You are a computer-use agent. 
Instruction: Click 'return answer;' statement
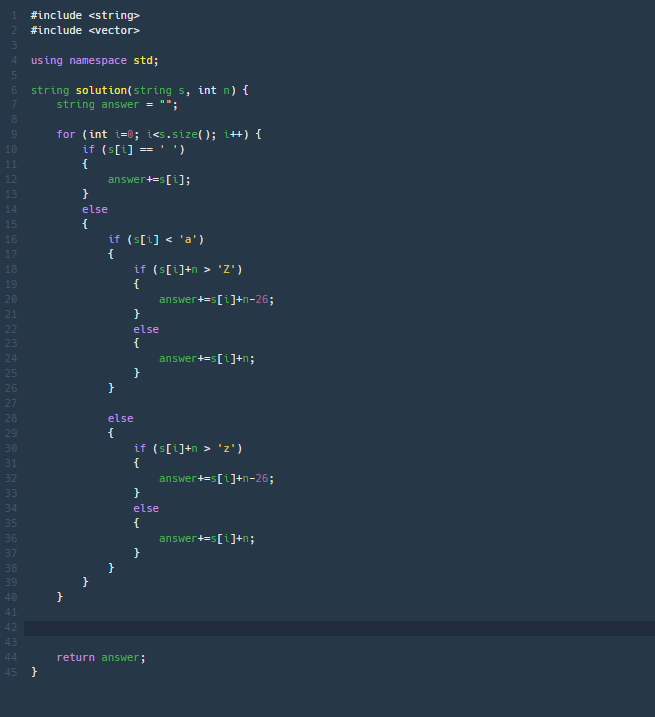pyautogui.click(x=101, y=658)
